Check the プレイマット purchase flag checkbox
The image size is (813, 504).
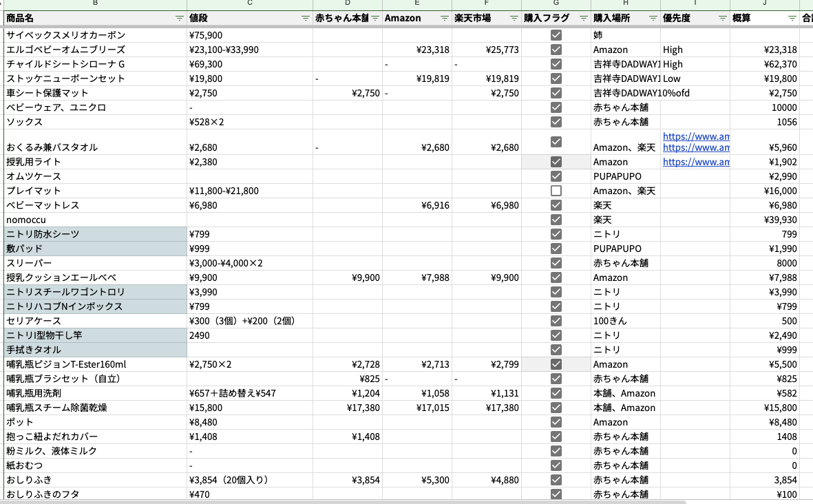tap(556, 191)
